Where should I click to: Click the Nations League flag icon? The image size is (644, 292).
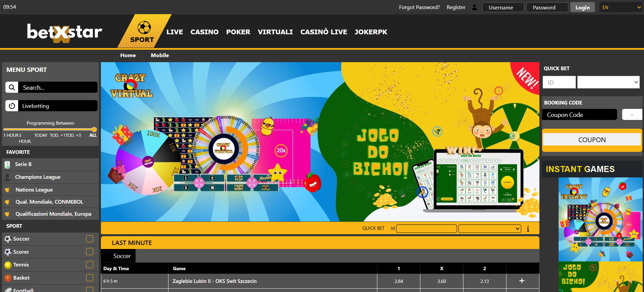(x=7, y=190)
